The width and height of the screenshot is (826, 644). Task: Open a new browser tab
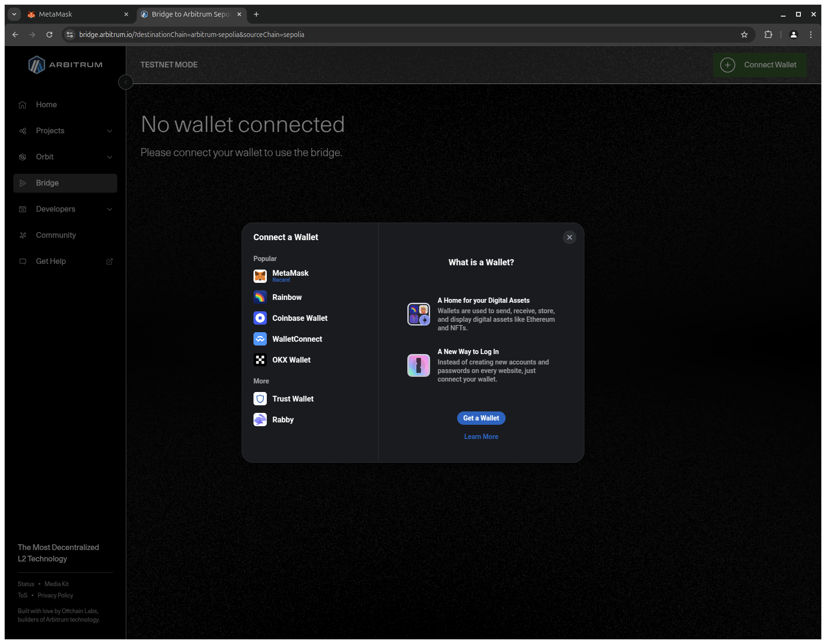pyautogui.click(x=256, y=14)
